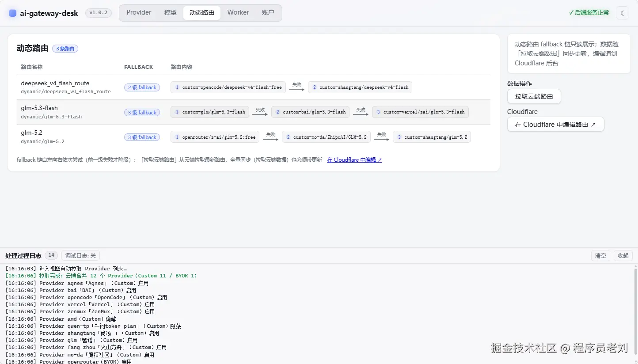Toggle the 调试日志 debug log switch
The image size is (638, 364).
(80, 255)
